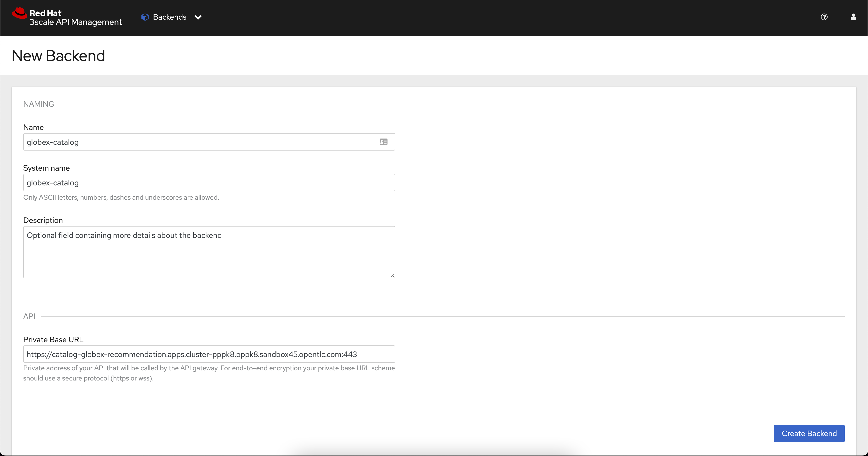Click the Name field label
This screenshot has width=868, height=456.
click(33, 127)
